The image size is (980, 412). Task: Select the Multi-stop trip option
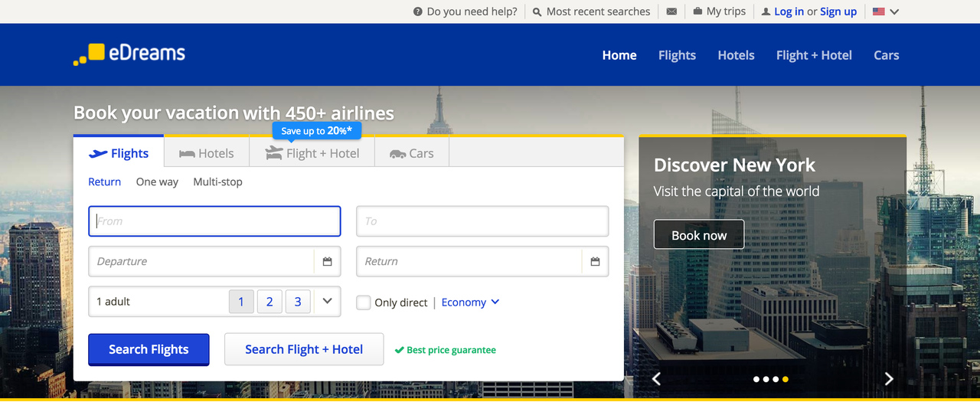click(x=217, y=181)
